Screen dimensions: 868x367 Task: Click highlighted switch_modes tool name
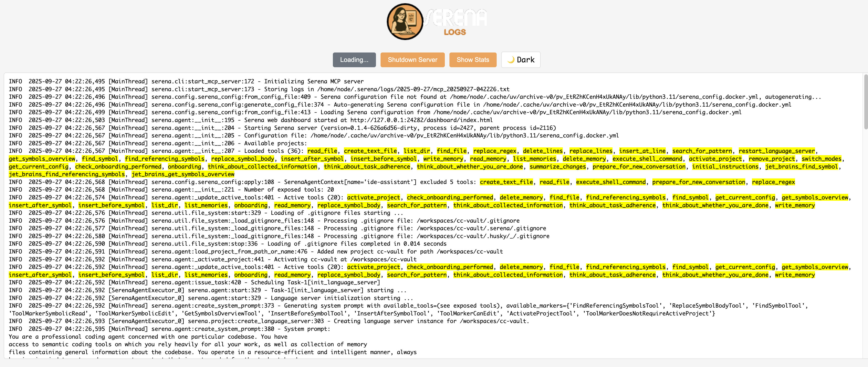(x=821, y=159)
